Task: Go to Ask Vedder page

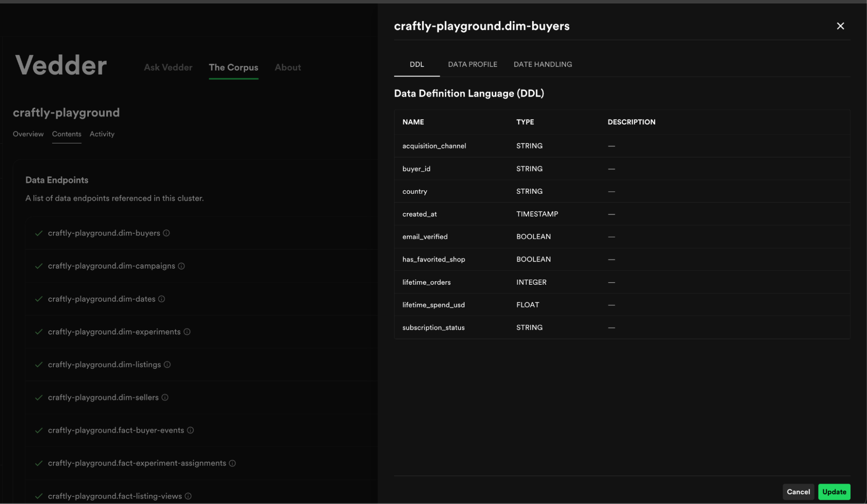Action: click(x=168, y=67)
